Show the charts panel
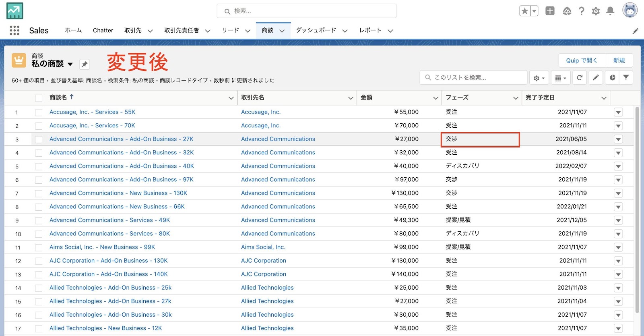644x336 pixels. coord(612,78)
